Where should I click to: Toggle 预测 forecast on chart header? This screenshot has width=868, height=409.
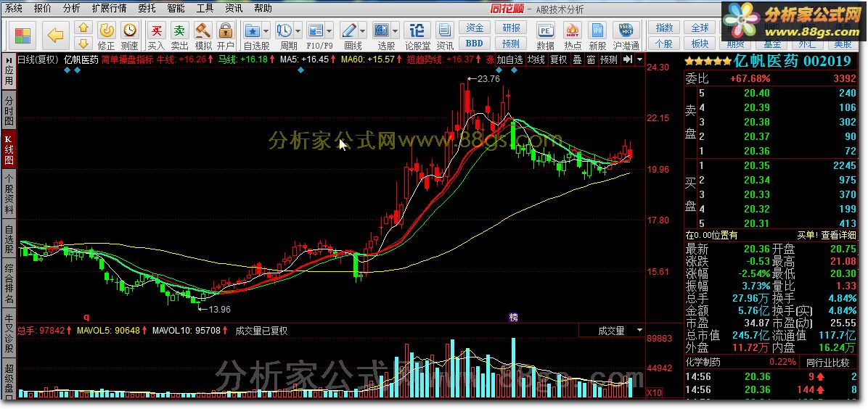(x=609, y=59)
